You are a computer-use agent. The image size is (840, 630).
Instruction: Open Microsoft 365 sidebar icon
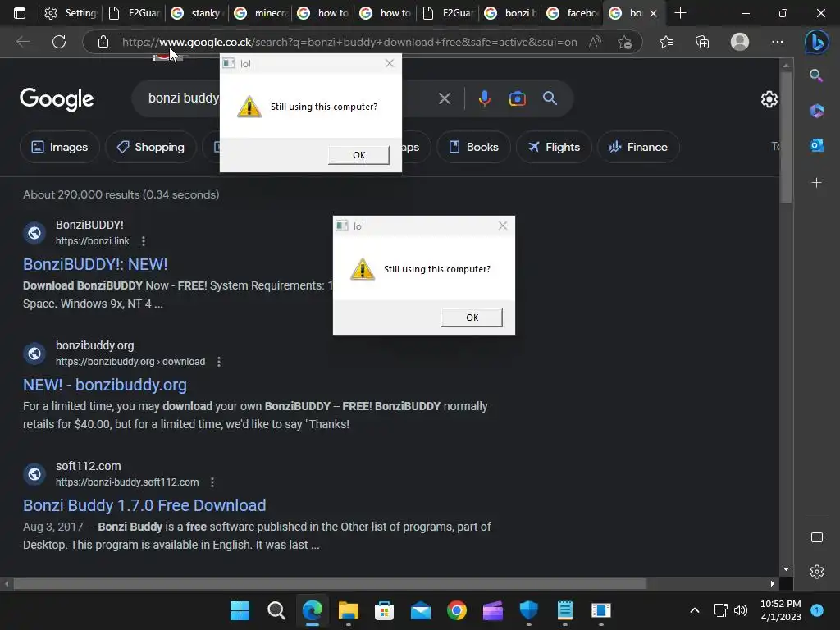tap(816, 111)
